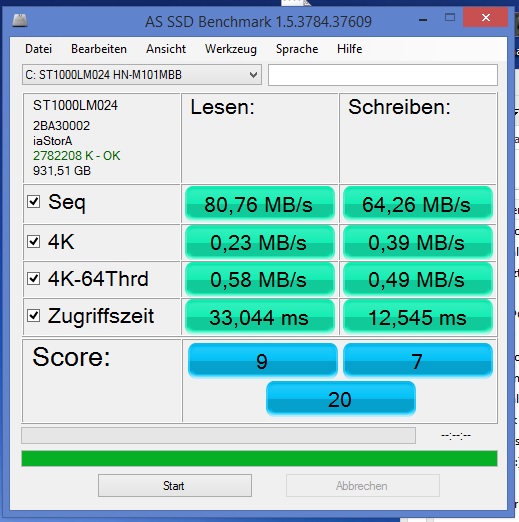This screenshot has width=519, height=522.
Task: Click the AS SSD drive icon in title bar
Action: pyautogui.click(x=20, y=21)
